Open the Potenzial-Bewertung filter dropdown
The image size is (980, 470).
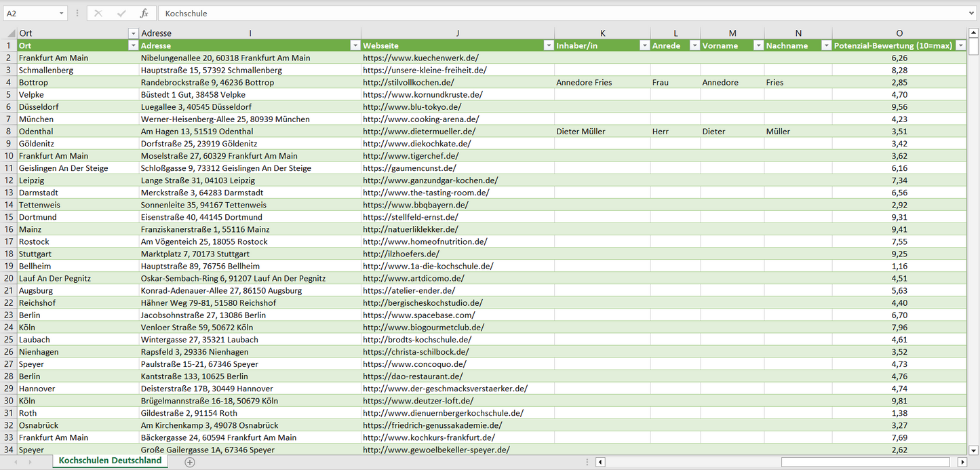click(x=960, y=45)
